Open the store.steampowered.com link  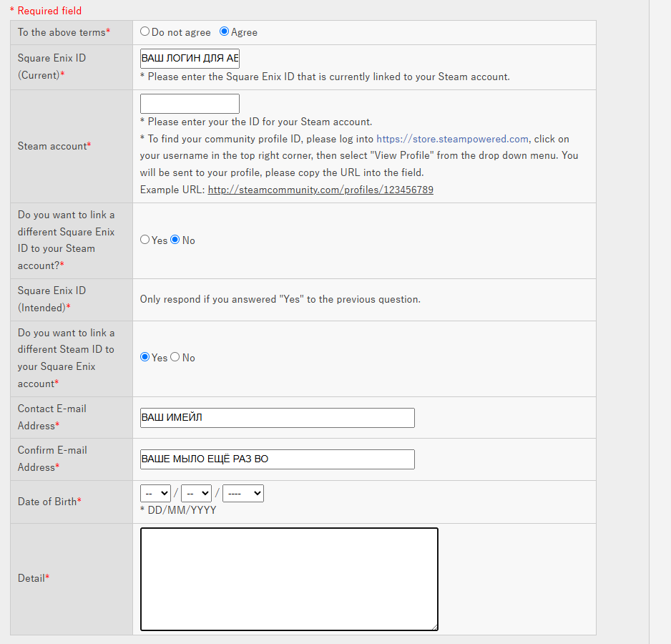click(452, 139)
